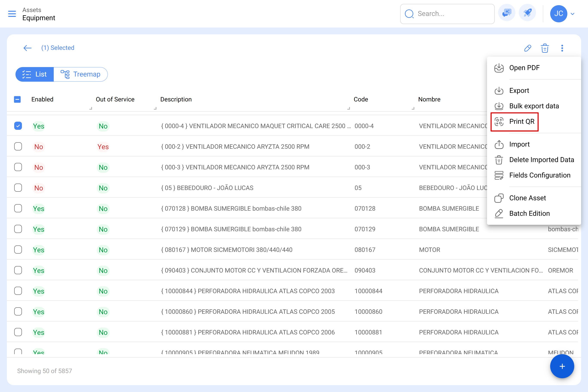The height and width of the screenshot is (392, 588).
Task: Check the 000-2 VENTILADOR MECANICO row
Action: (x=18, y=147)
